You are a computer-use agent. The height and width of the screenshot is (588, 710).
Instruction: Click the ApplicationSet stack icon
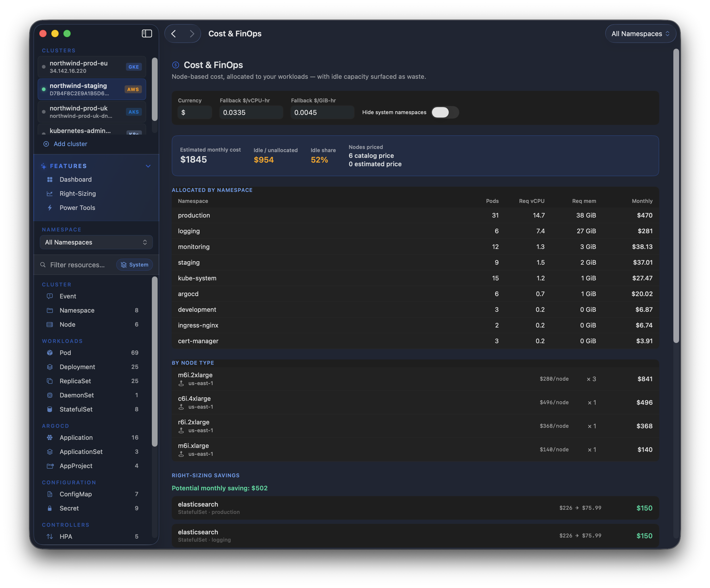(50, 452)
